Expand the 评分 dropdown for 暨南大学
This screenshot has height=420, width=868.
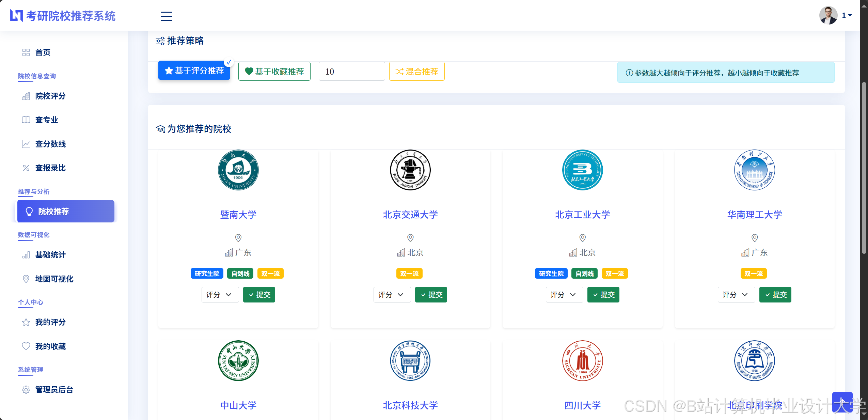(x=220, y=295)
